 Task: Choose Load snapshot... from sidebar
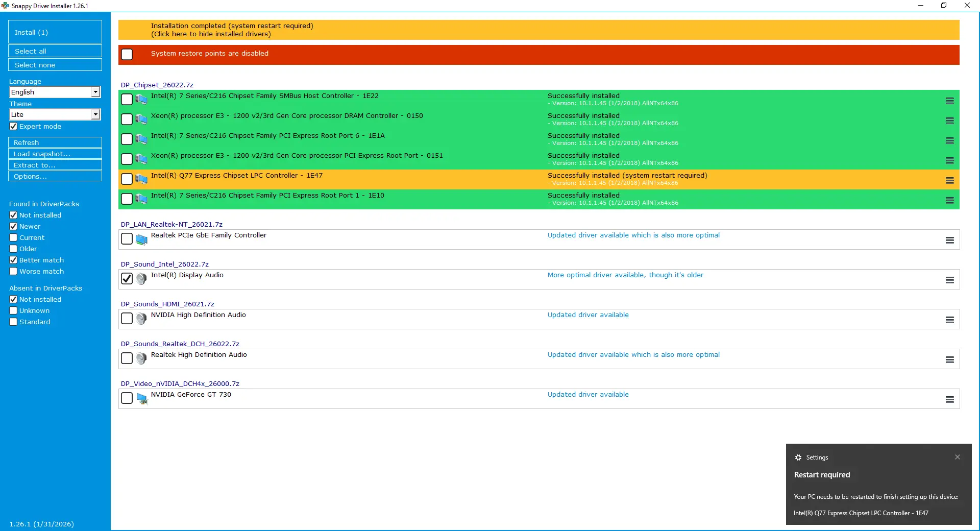tap(55, 154)
